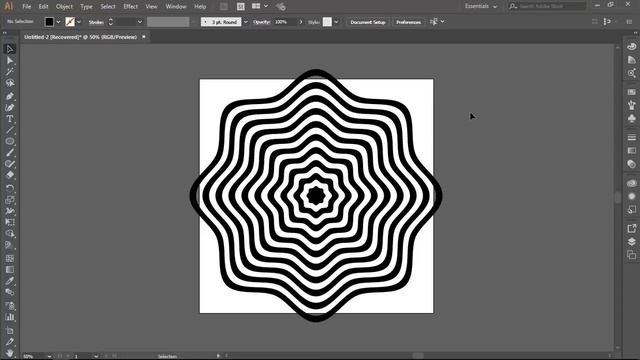Click the graphic Style swatch
Screen dimensions: 640x360
[x=327, y=22]
